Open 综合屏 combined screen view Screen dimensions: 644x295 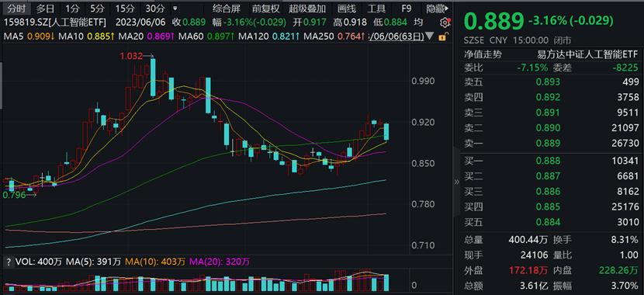coord(226,8)
